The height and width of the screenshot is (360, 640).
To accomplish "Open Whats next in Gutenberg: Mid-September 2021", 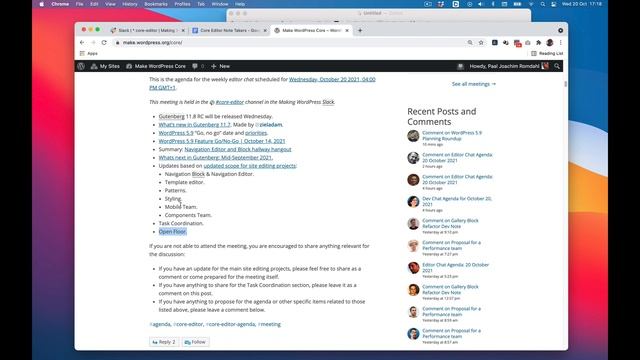I will (x=215, y=158).
